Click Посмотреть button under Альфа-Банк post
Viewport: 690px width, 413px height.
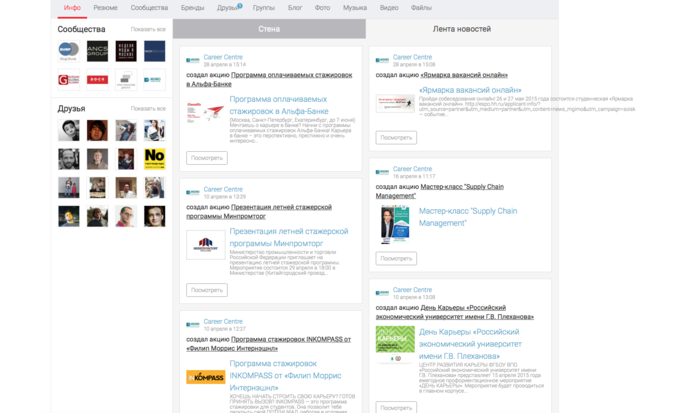(x=207, y=158)
